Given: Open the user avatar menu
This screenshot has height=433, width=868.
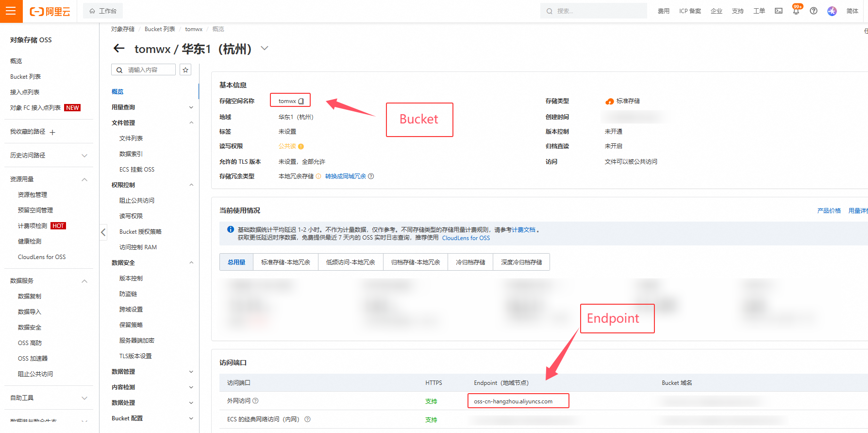Looking at the screenshot, I should coord(832,11).
